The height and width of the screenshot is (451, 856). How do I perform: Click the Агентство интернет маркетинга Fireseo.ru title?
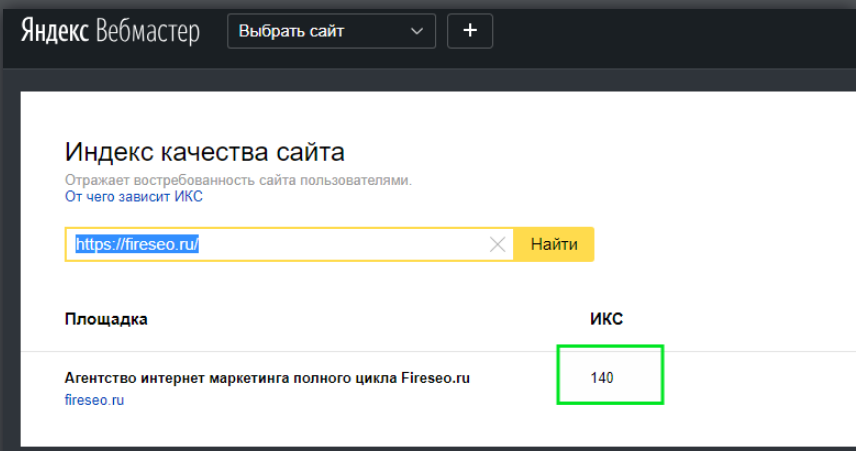pos(267,378)
